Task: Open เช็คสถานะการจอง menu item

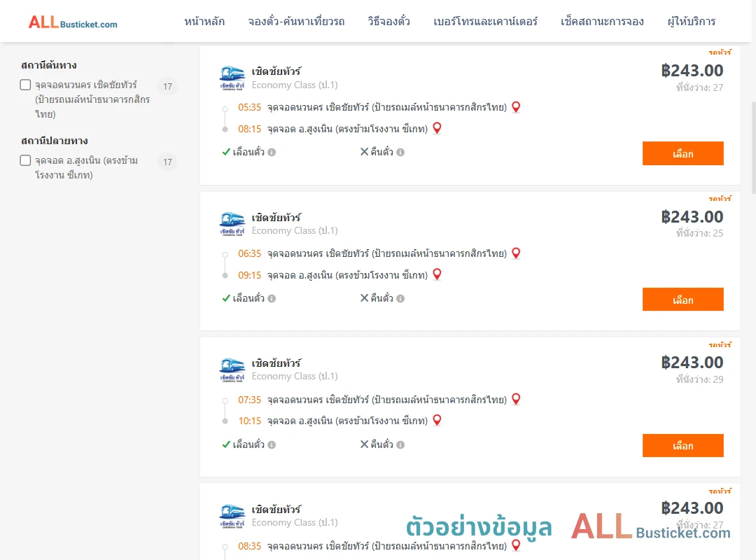Action: pos(602,22)
